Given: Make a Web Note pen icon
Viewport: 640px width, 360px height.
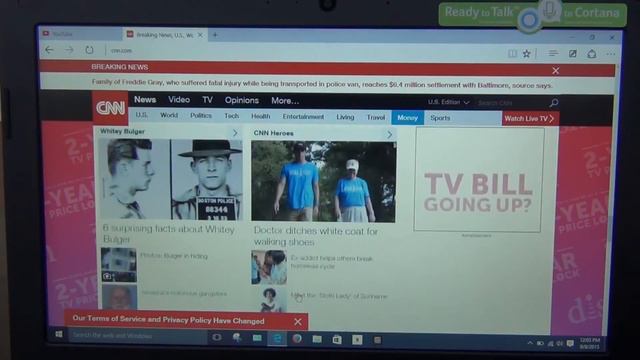Looking at the screenshot, I should tap(573, 53).
